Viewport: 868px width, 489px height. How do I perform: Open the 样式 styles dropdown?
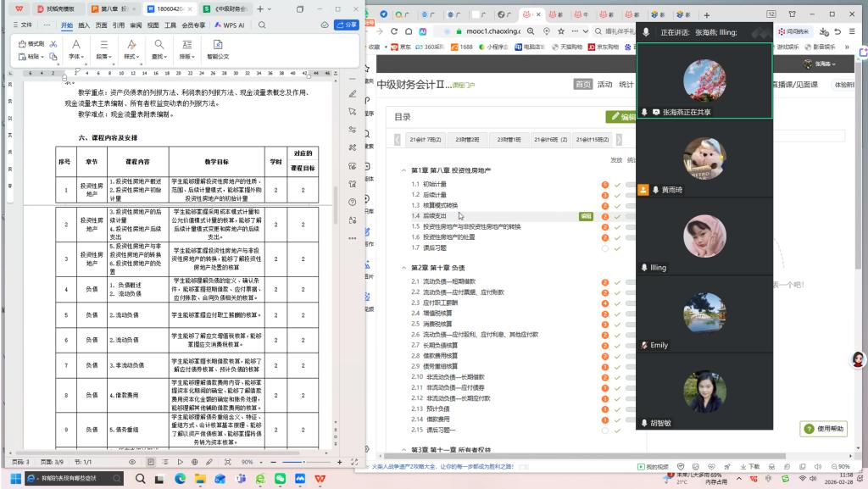131,49
